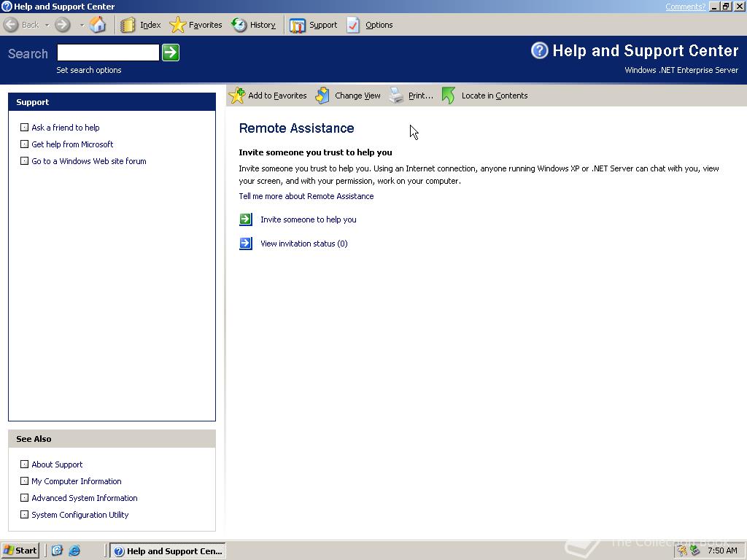747x560 pixels.
Task: Click the Change View icon
Action: click(x=322, y=96)
